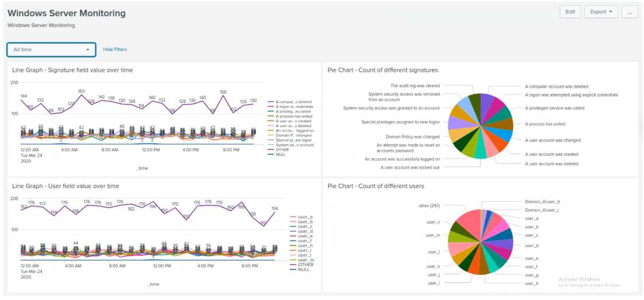Viewport: 644px width, 300px height.
Task: Select 'A comput...s deleted' legend entry
Action: coord(289,102)
